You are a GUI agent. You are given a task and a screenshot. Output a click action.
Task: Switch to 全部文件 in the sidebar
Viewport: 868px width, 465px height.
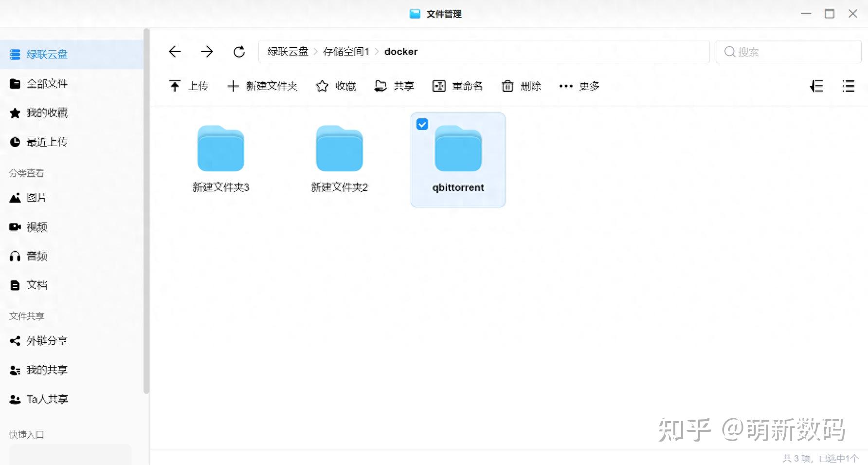click(x=46, y=83)
